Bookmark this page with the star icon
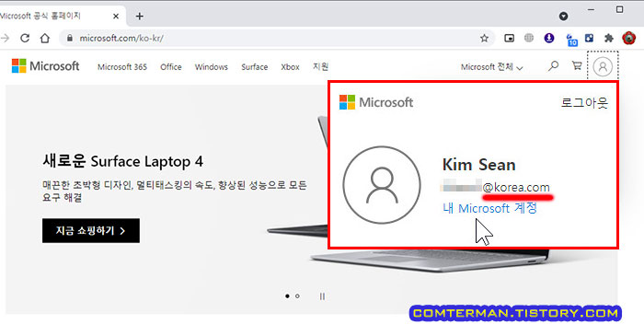644x336 pixels. [484, 38]
